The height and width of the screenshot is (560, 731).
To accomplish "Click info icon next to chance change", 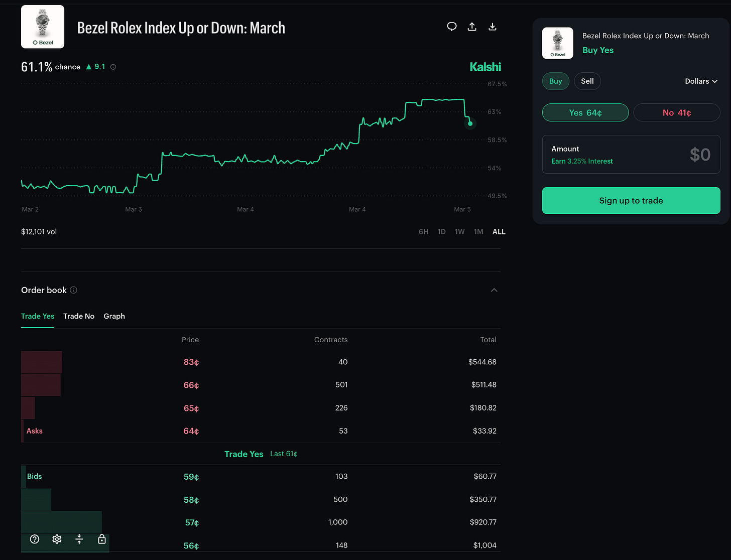I will (x=113, y=67).
